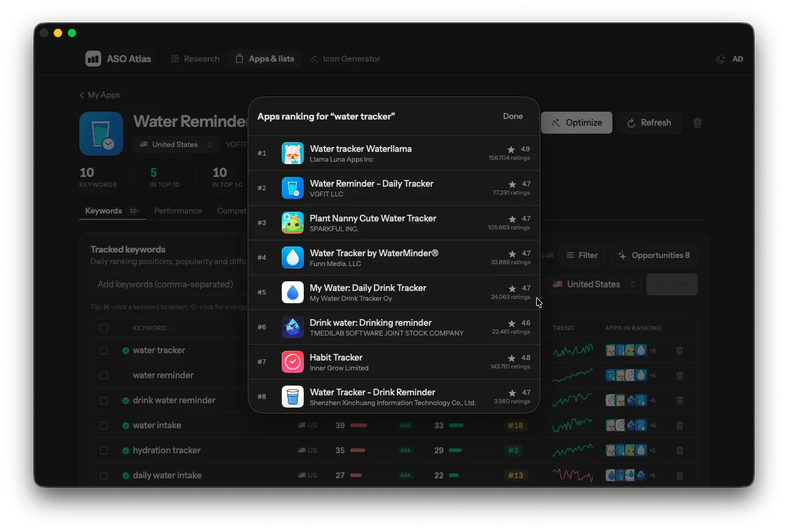
Task: Sort by the KEYWORD column header
Action: 152,328
